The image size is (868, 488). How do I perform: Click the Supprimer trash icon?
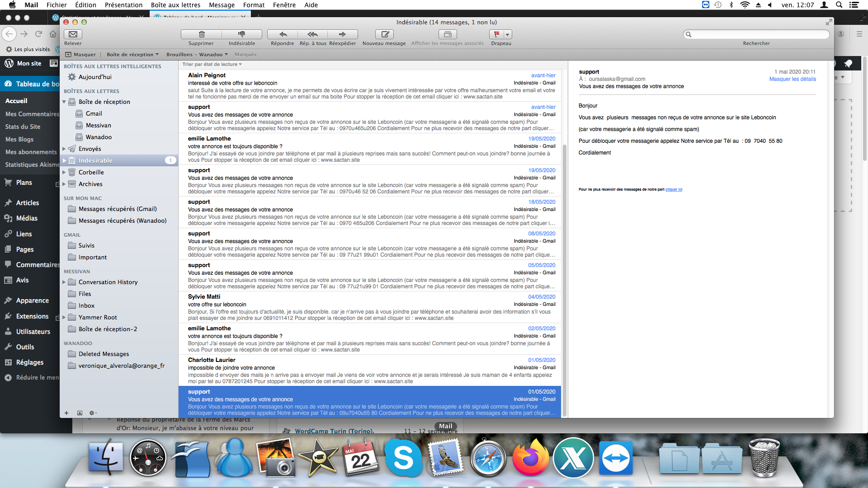pyautogui.click(x=202, y=34)
